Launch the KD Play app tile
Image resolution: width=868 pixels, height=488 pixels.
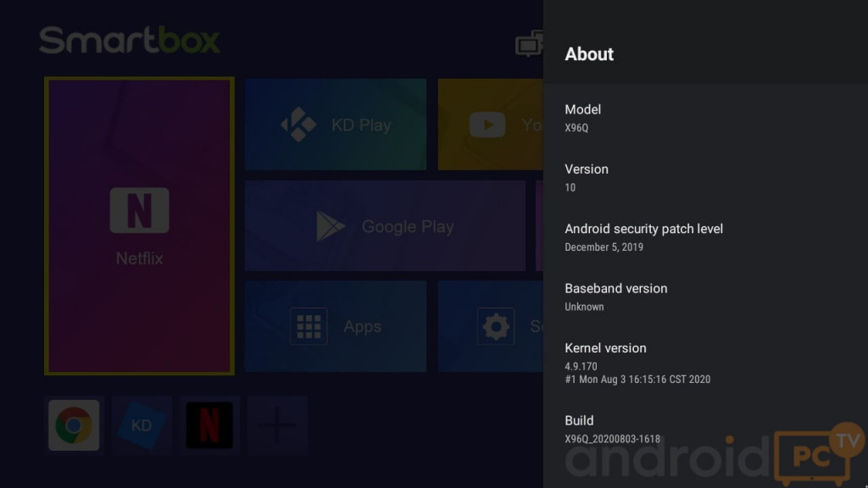tap(336, 125)
